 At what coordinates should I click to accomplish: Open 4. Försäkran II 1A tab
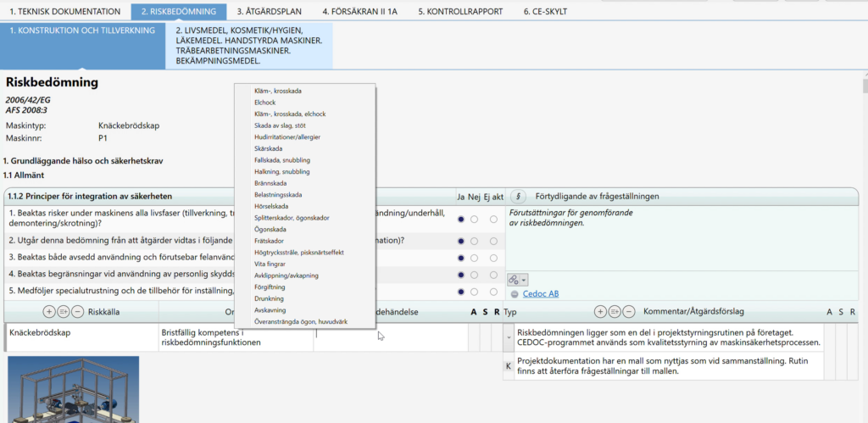pos(359,11)
